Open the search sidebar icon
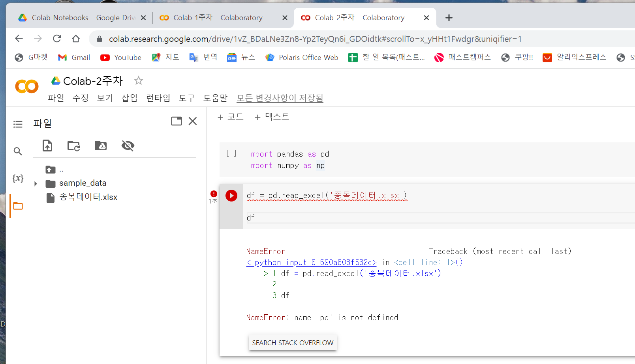Image resolution: width=635 pixels, height=364 pixels. click(x=18, y=151)
